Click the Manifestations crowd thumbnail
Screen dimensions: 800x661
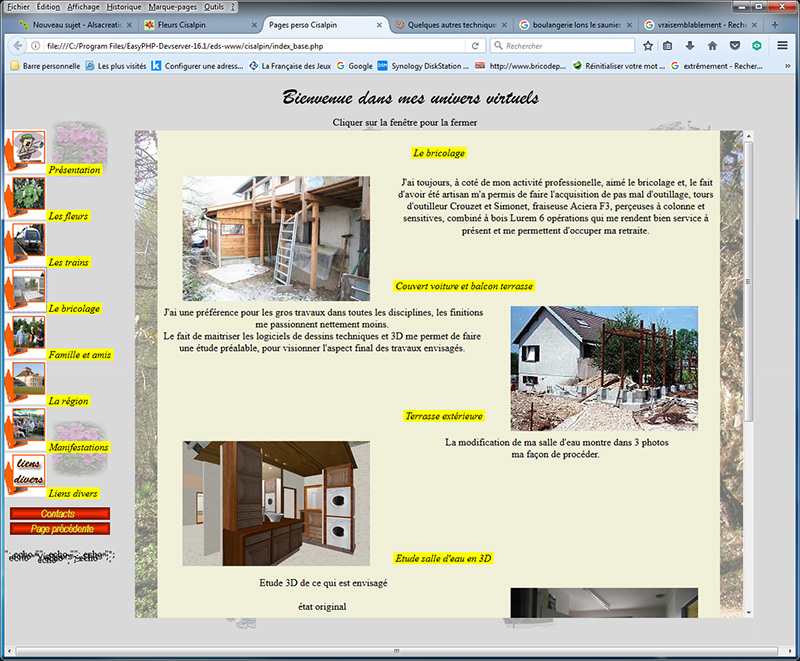pos(29,424)
